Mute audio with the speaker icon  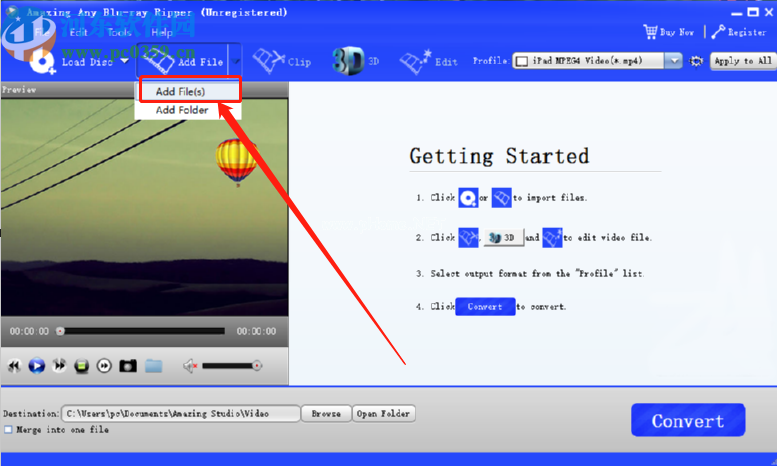190,366
